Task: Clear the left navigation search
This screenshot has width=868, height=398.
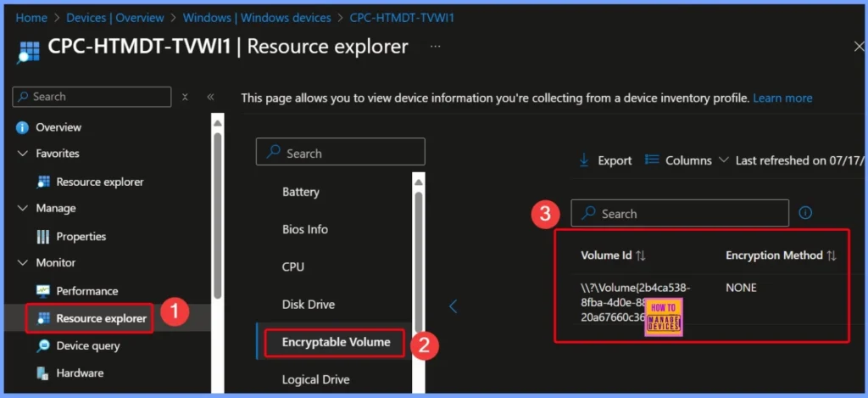Action: pyautogui.click(x=185, y=97)
